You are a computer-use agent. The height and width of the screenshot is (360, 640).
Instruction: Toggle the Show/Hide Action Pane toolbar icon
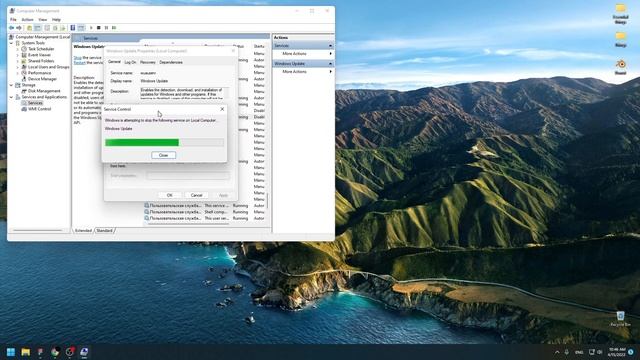click(x=81, y=28)
